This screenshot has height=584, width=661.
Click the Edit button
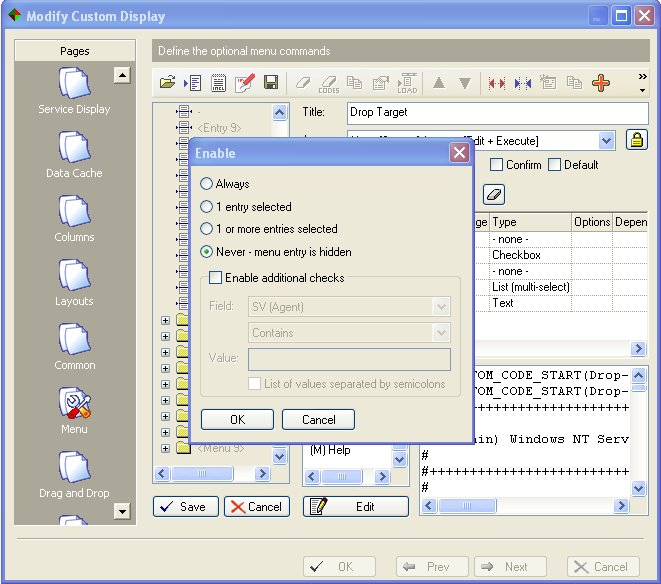pyautogui.click(x=356, y=507)
